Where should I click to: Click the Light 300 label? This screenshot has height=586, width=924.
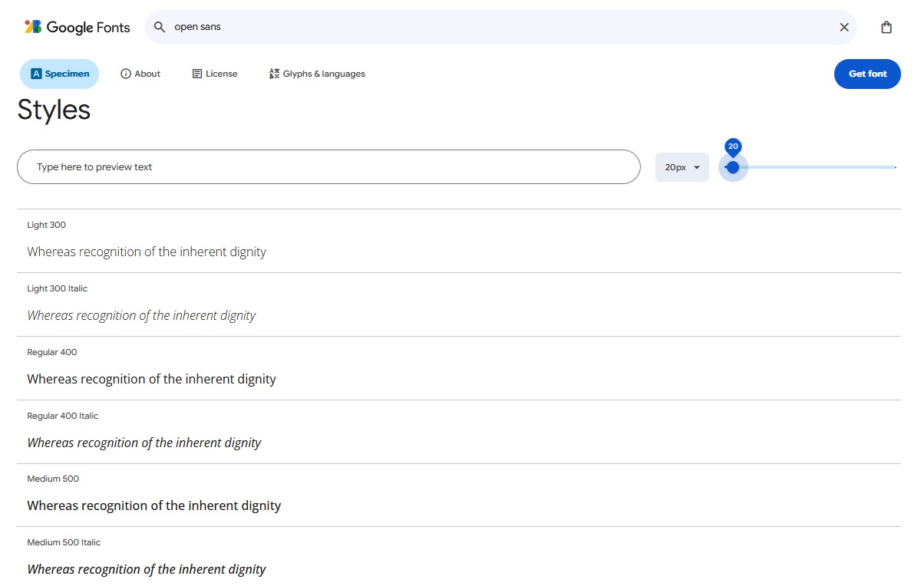click(47, 226)
